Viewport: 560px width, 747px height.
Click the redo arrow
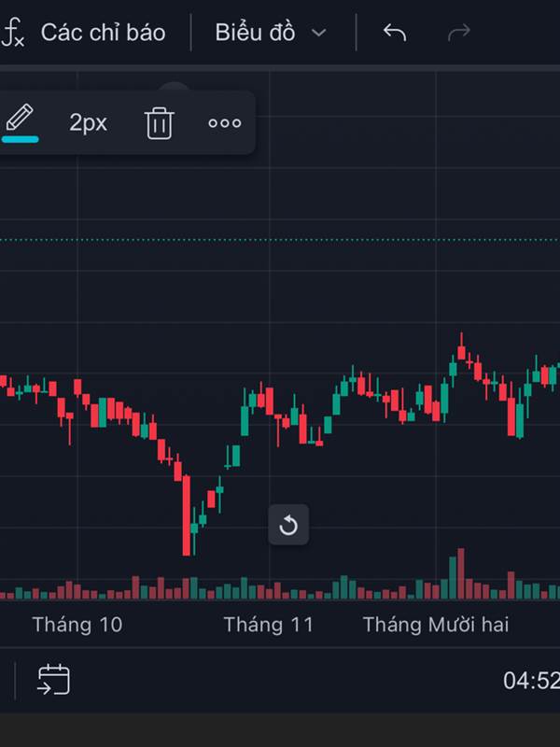(x=459, y=34)
